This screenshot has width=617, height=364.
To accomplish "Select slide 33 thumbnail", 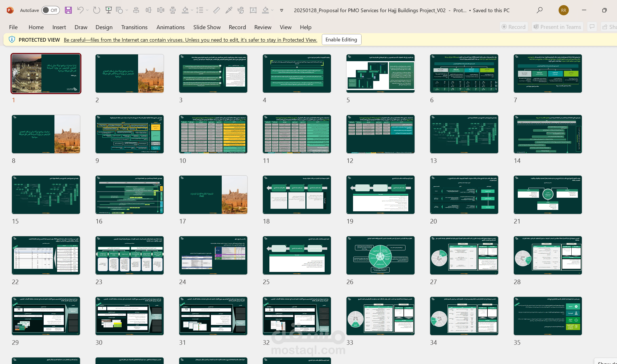I will coord(381,316).
